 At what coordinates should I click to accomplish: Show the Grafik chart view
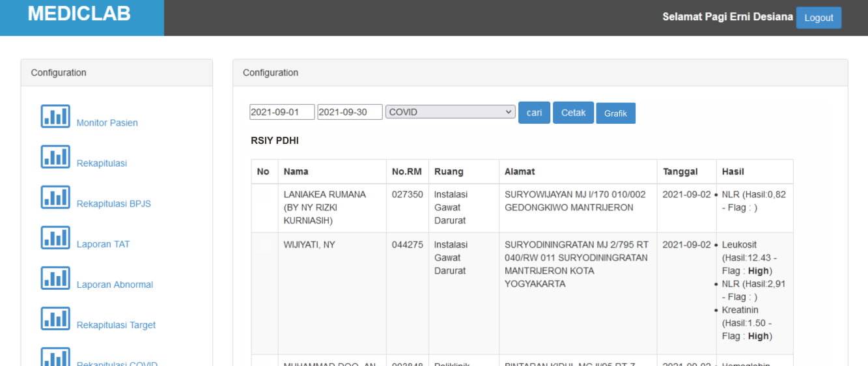[x=615, y=113]
